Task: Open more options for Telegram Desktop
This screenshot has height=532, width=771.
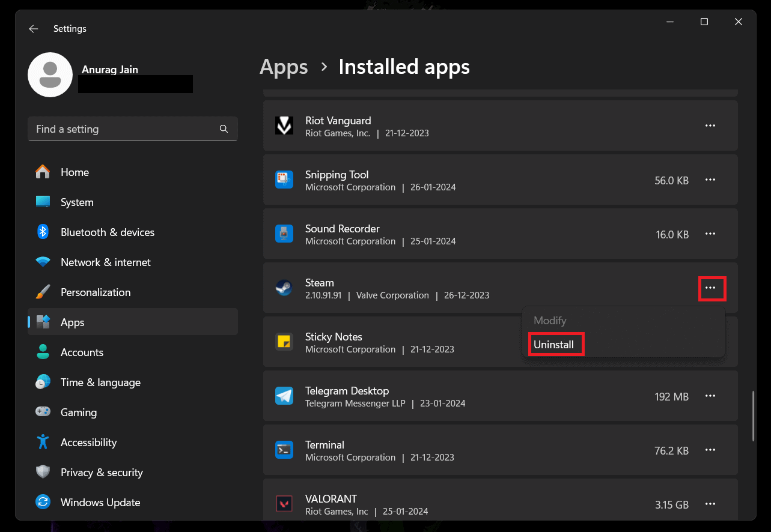Action: pyautogui.click(x=710, y=396)
